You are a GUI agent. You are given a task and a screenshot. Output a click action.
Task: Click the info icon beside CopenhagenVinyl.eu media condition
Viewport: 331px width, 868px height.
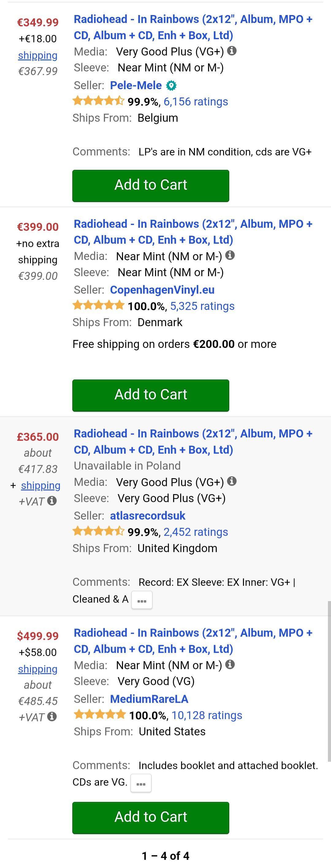tap(230, 256)
